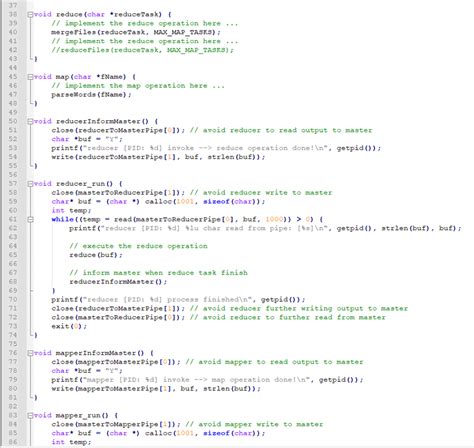
Task: Collapse the reduce function fold marker
Action: 30,14
